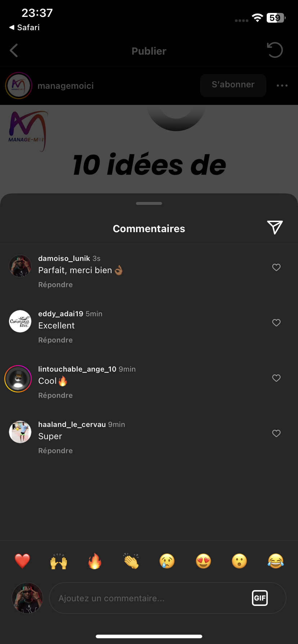Insert the heart-eyes emoji
Image resolution: width=298 pixels, height=644 pixels.
click(x=203, y=561)
